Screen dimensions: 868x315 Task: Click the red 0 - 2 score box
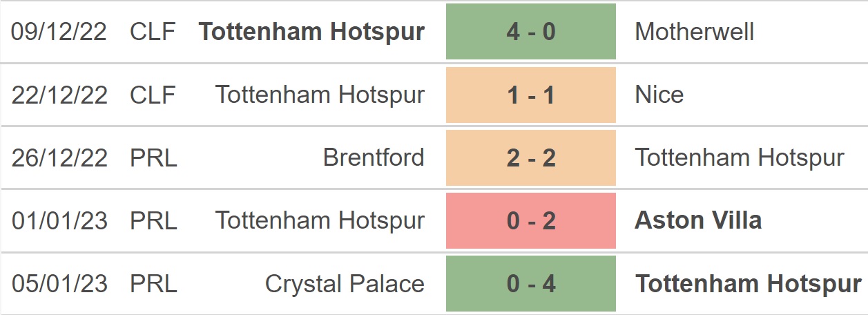point(530,220)
